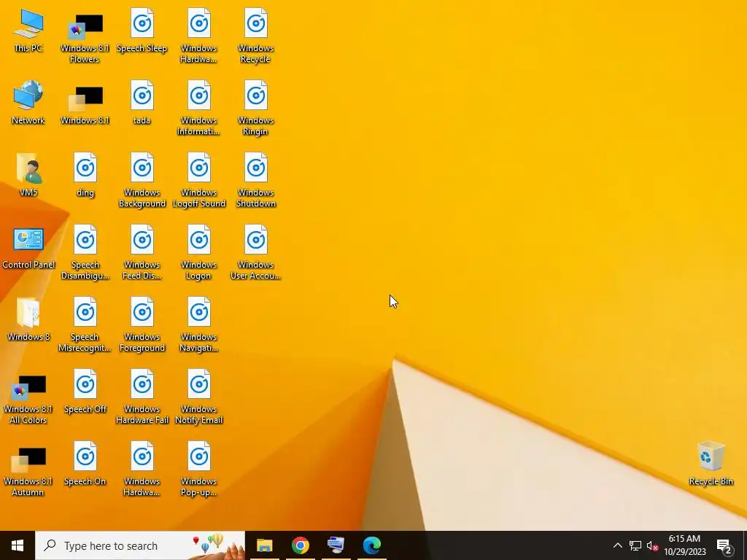747x560 pixels.
Task: Select the Windows Feed Discovered sound file
Action: [142, 252]
